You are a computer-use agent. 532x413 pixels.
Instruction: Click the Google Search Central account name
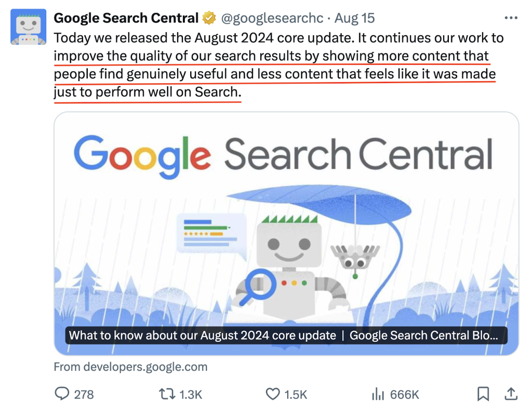click(126, 19)
